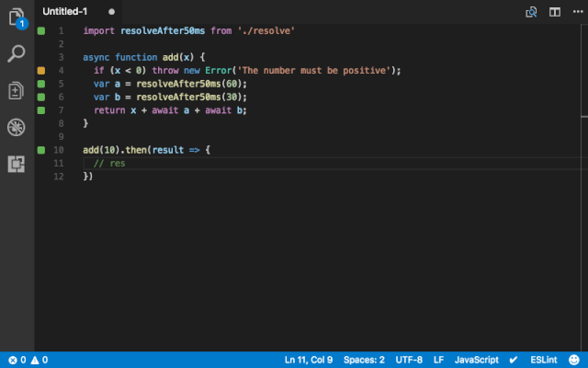Open the Explorer view in activity bar
This screenshot has width=588, height=368.
[17, 17]
